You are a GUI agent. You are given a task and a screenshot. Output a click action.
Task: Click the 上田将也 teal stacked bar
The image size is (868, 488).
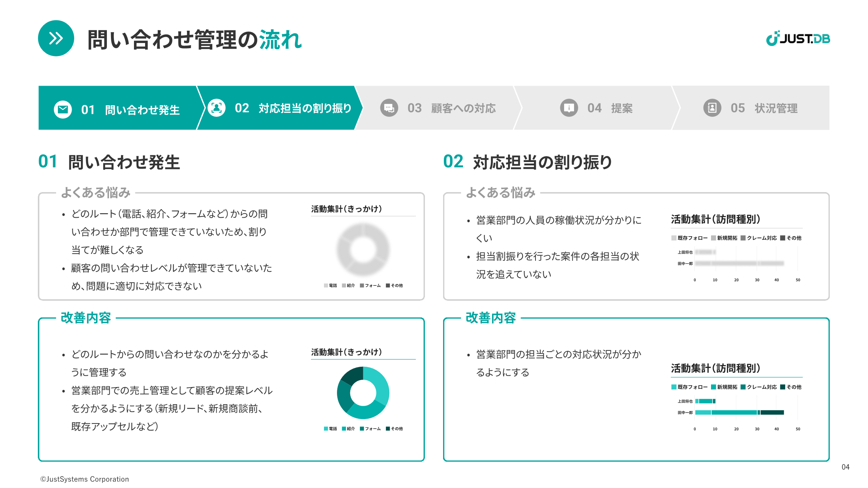pos(705,401)
